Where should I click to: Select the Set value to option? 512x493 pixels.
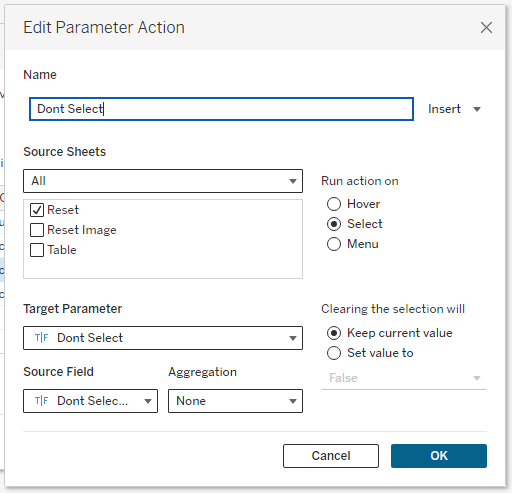334,353
